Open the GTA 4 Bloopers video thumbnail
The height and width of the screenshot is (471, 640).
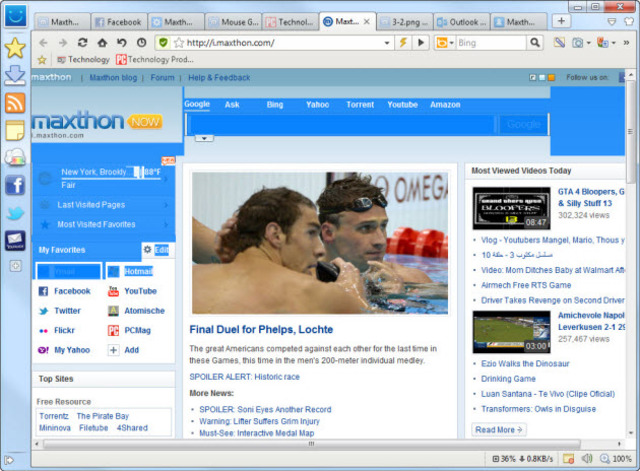click(x=511, y=208)
